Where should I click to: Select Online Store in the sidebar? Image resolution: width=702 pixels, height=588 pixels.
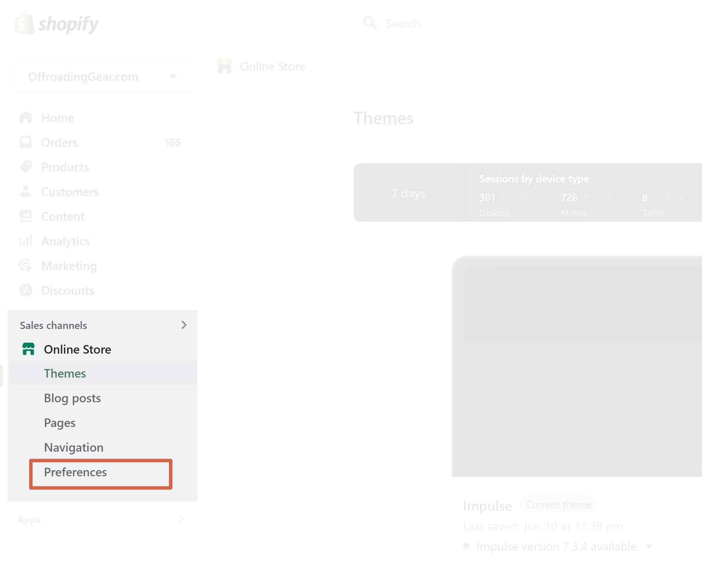(77, 350)
